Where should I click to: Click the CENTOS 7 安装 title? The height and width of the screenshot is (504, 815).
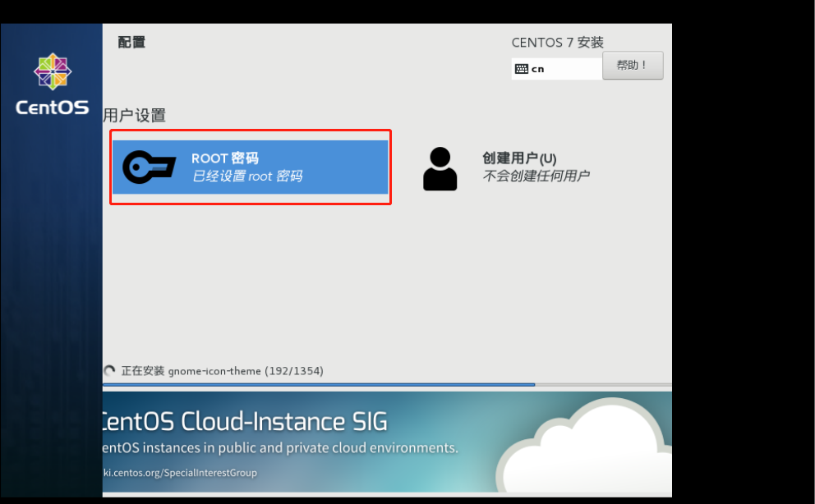click(557, 43)
